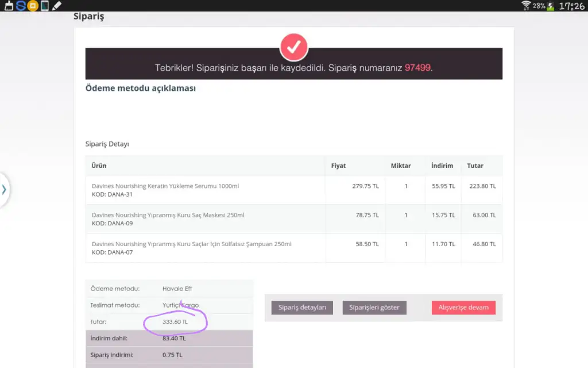Tap the 28% battery percentage
The height and width of the screenshot is (368, 588).
point(539,6)
